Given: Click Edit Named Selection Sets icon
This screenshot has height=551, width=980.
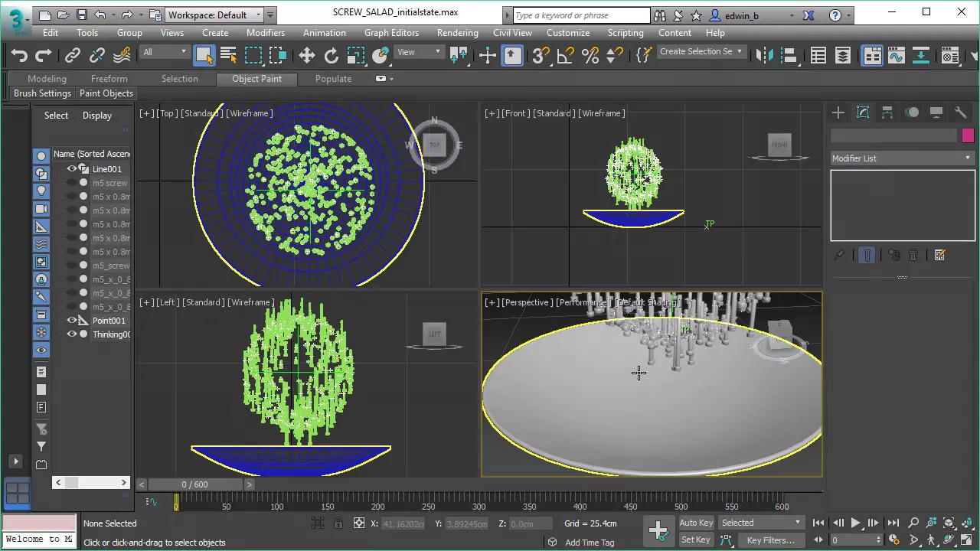Looking at the screenshot, I should coord(645,55).
